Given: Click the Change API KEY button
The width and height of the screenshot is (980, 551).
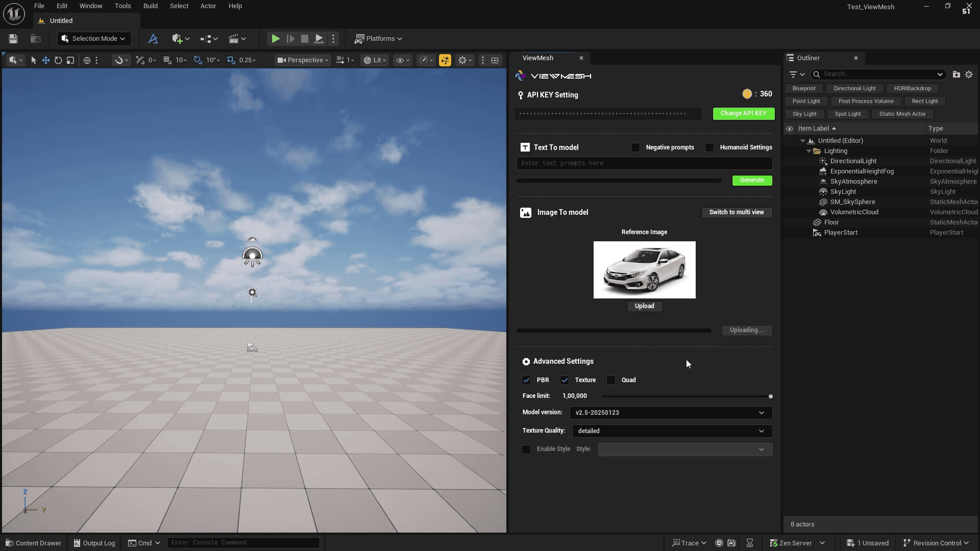Looking at the screenshot, I should 743,113.
